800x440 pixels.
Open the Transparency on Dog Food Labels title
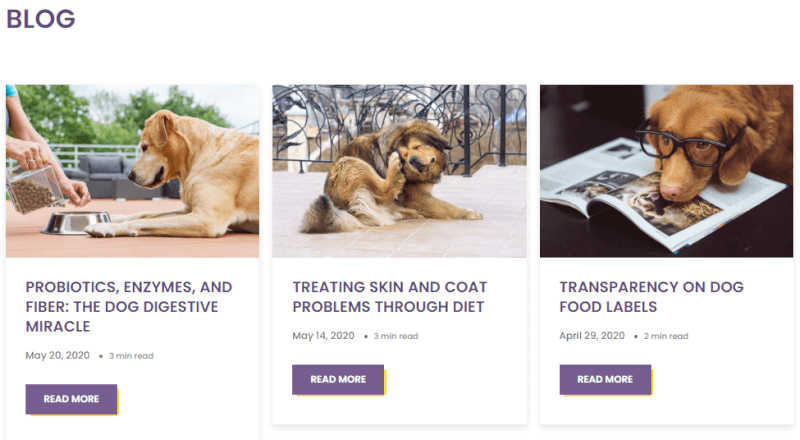click(x=652, y=297)
